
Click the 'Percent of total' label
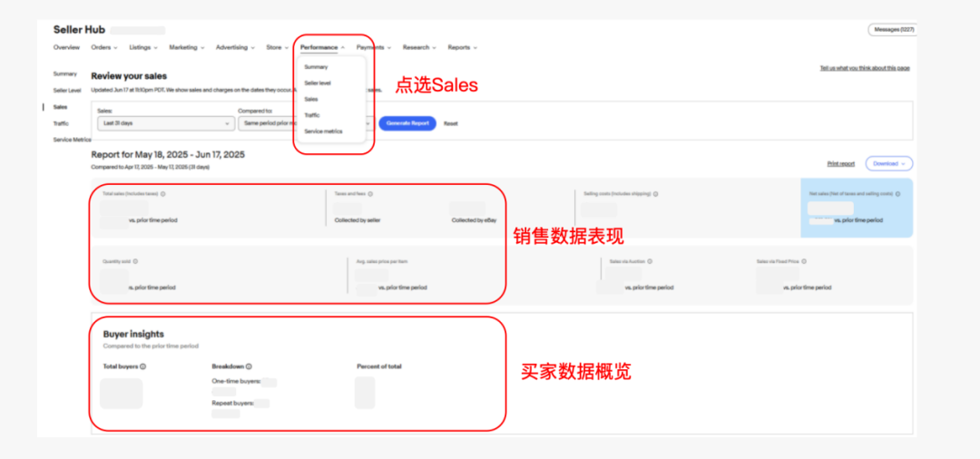coord(379,366)
